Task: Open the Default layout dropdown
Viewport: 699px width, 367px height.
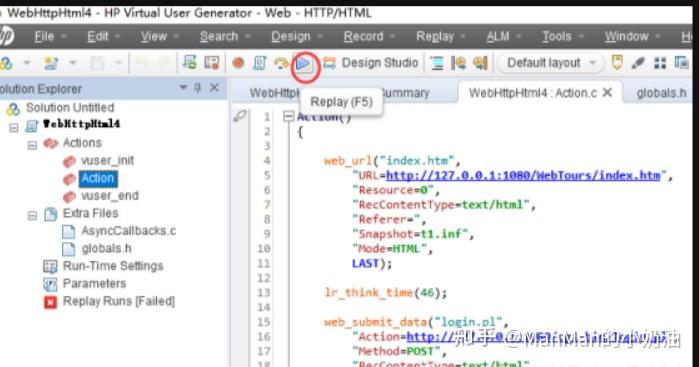Action: pyautogui.click(x=551, y=63)
